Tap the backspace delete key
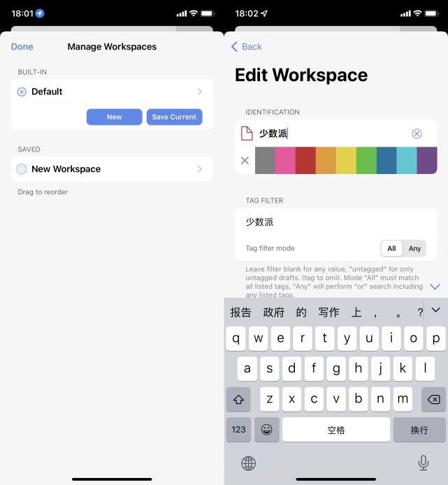The width and height of the screenshot is (448, 485). 433,399
